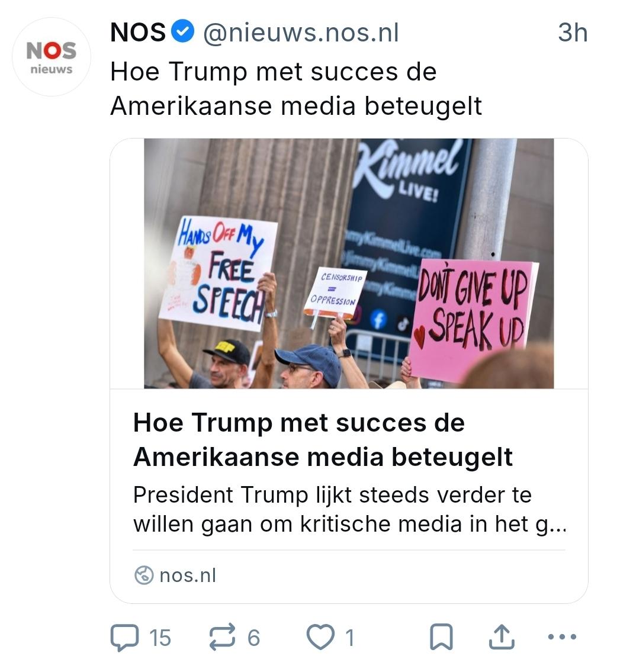Like the post with the heart
617x672 pixels.
[319, 638]
